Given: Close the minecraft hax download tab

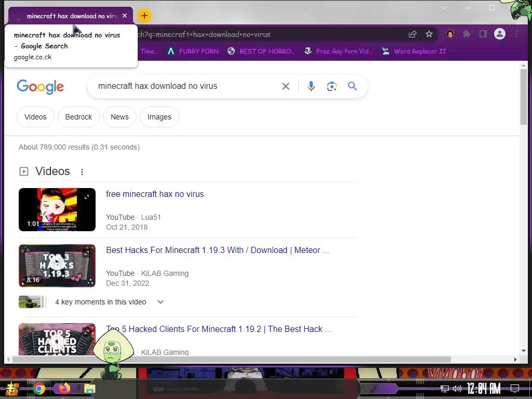Looking at the screenshot, I should 125,16.
